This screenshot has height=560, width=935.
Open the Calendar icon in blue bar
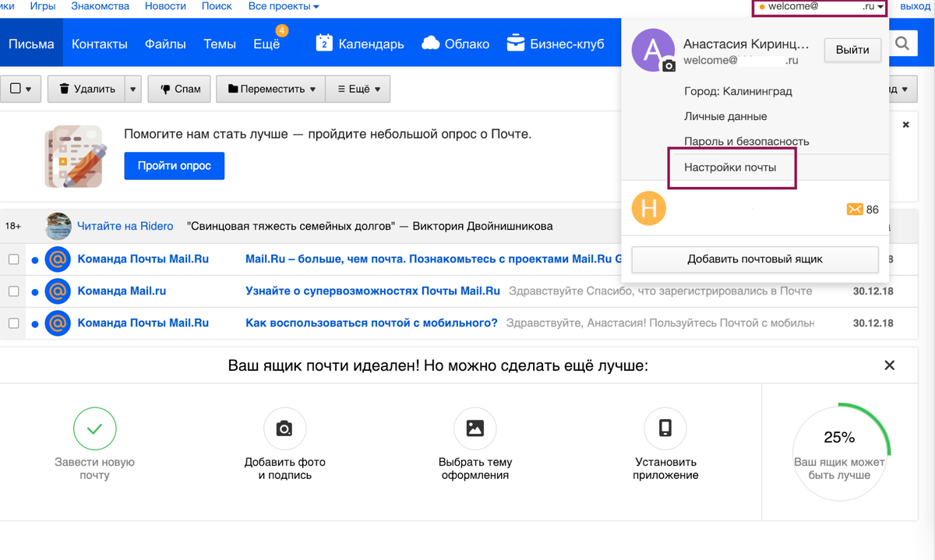click(x=324, y=44)
